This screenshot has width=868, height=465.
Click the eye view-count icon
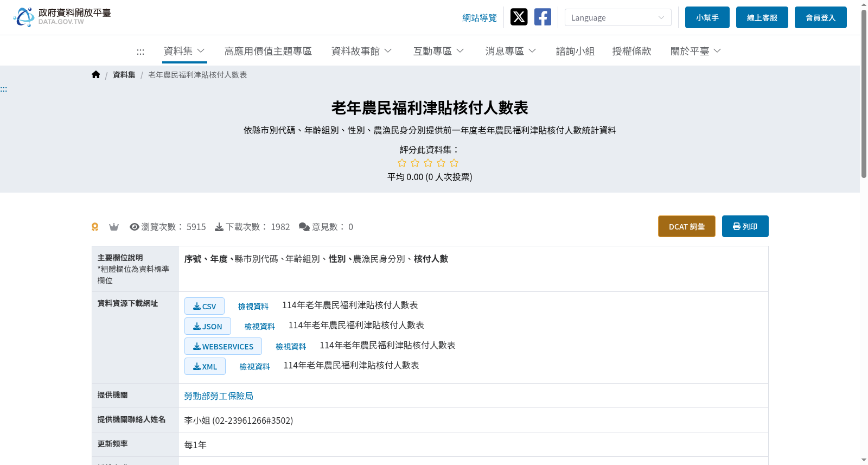[x=135, y=227]
